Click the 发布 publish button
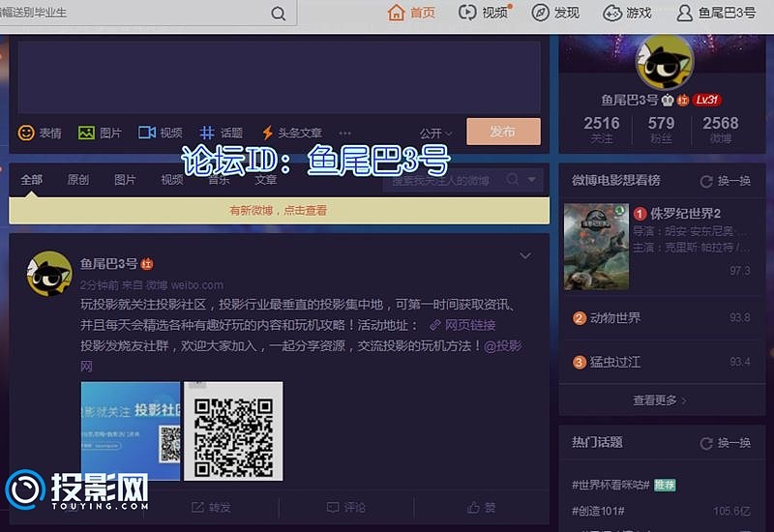Viewport: 774px width, 532px height. pos(503,132)
